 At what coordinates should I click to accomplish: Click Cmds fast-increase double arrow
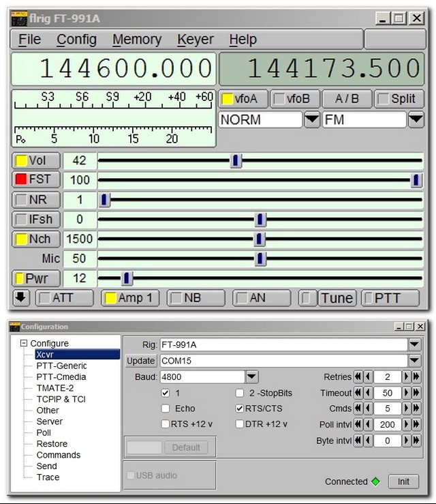coord(416,409)
